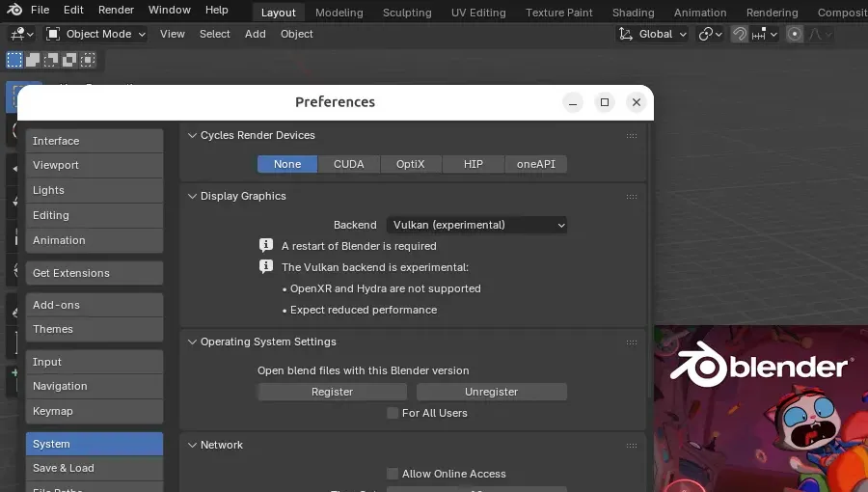Choose the 'Extend existing selection' mode icon
Image resolution: width=868 pixels, height=492 pixels.
33,60
